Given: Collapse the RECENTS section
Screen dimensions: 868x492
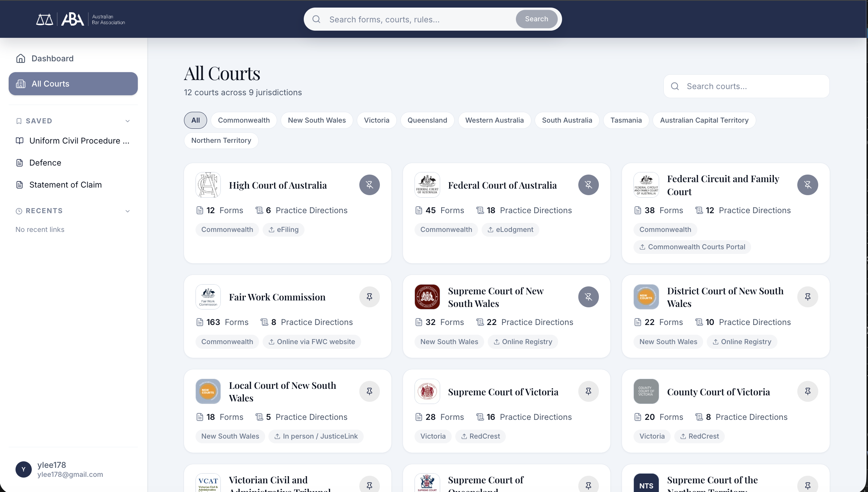Looking at the screenshot, I should tap(128, 211).
